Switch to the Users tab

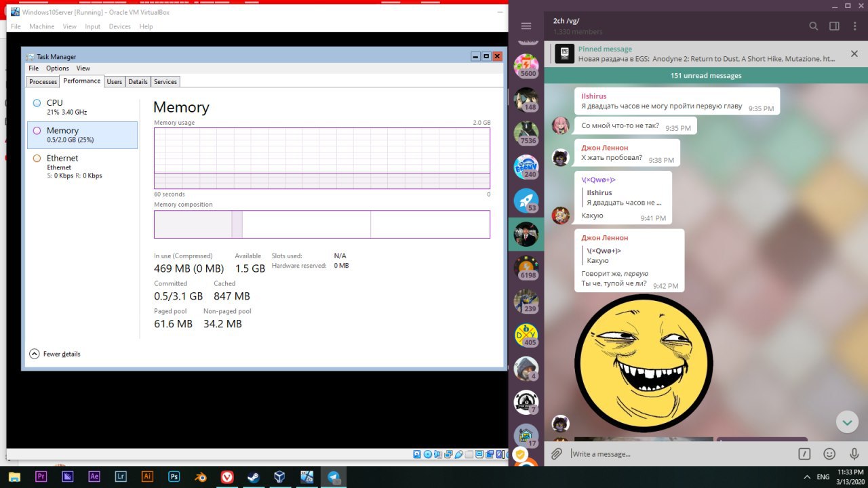point(115,81)
